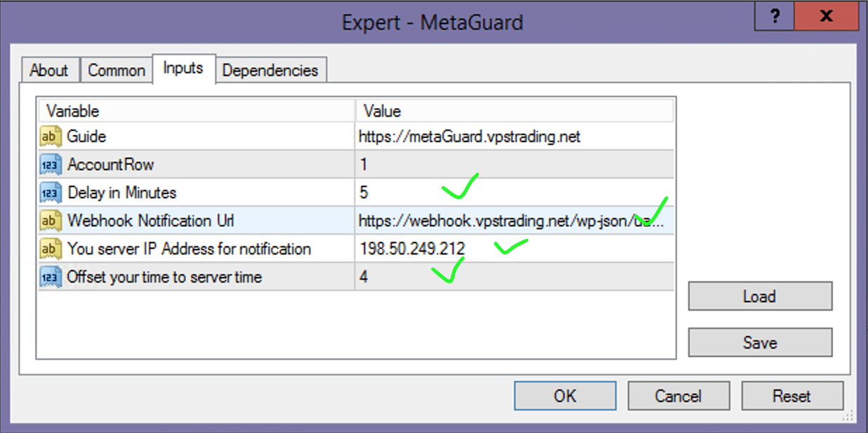The height and width of the screenshot is (433, 868).
Task: Switch to the About tab
Action: [49, 70]
